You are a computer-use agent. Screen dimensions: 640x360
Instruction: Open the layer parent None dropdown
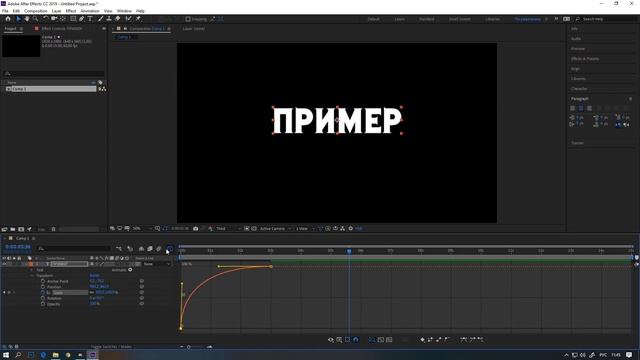[157, 264]
